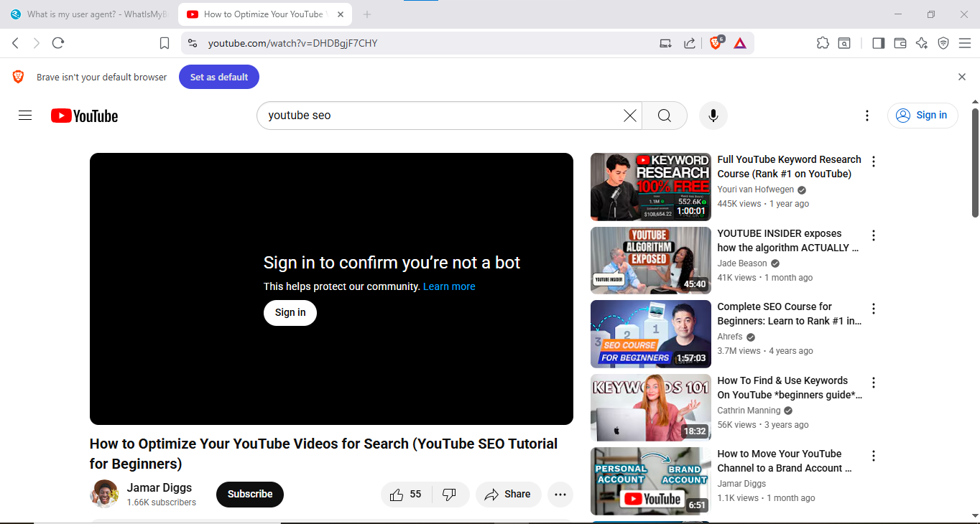Open Brave Shields lion icon
Screen dimensions: 980x524
716,43
